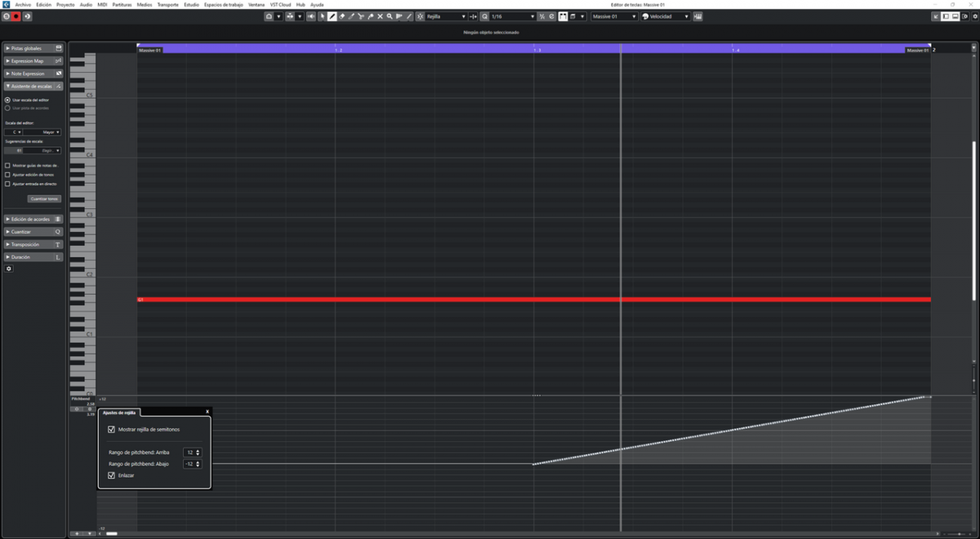Screen dimensions: 980x539
Task: Select the Mute tool with X icon
Action: pyautogui.click(x=380, y=16)
